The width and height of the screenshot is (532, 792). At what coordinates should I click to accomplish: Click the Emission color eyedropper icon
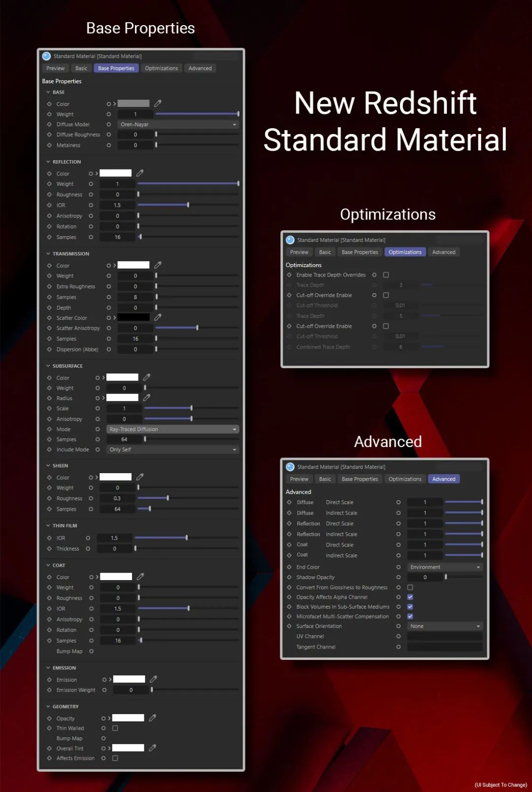[x=153, y=679]
